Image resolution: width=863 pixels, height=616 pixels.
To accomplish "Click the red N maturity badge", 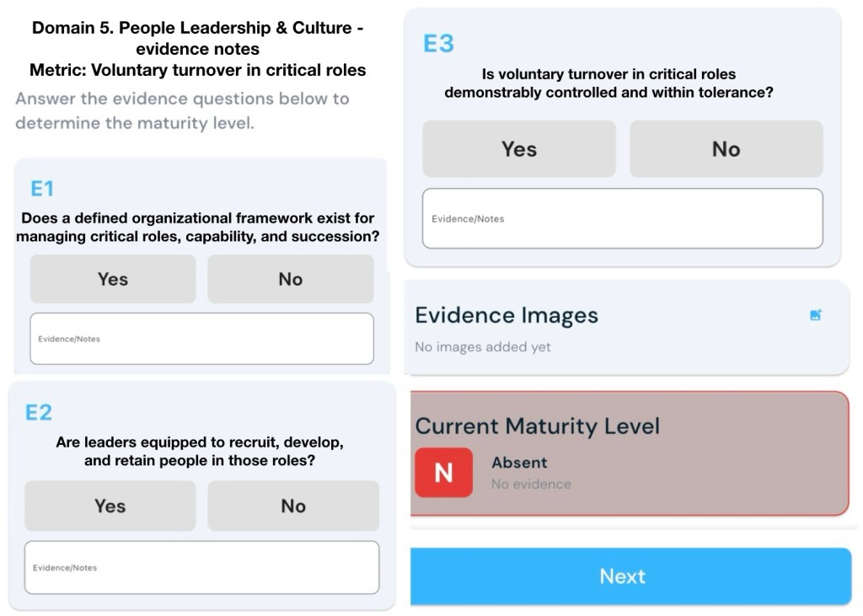I will click(443, 473).
